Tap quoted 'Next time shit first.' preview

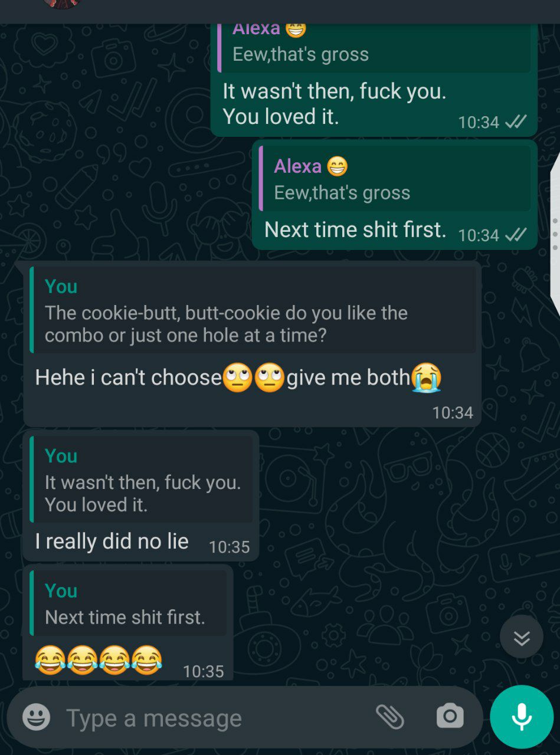[129, 603]
